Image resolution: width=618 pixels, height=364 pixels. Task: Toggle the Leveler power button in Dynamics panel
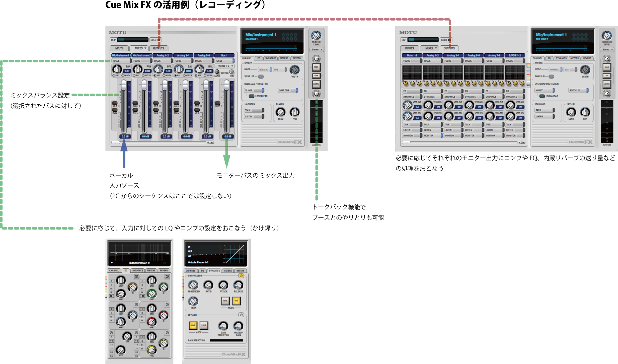[x=241, y=315]
